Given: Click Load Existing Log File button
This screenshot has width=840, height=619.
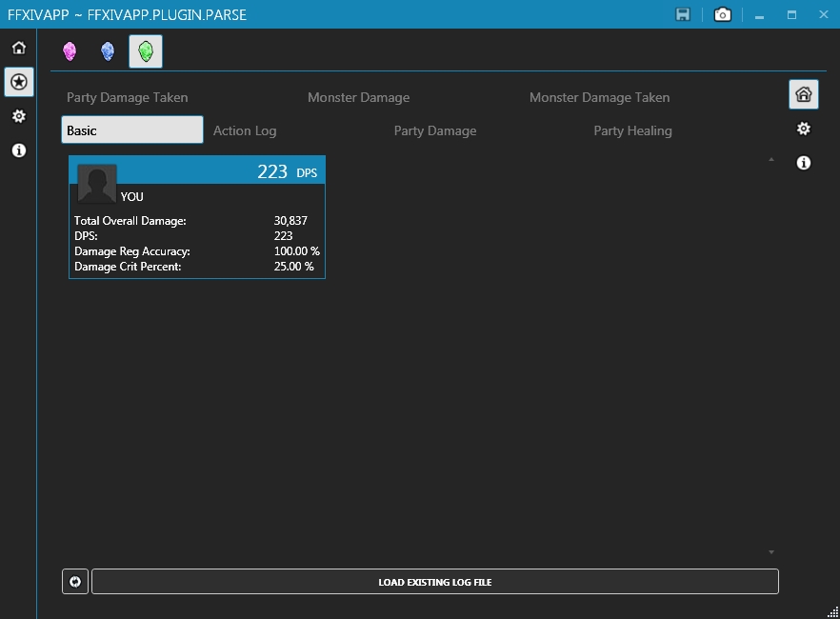Looking at the screenshot, I should 435,582.
